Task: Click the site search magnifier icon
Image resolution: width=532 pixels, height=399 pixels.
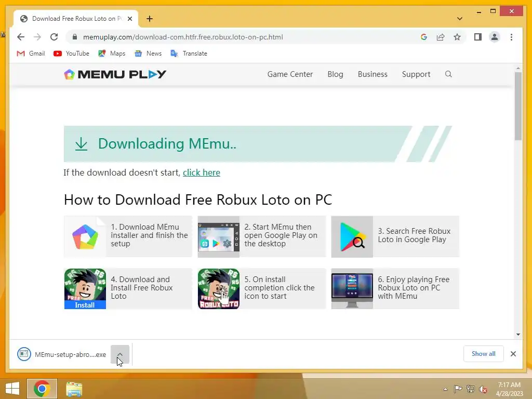Action: coord(448,74)
